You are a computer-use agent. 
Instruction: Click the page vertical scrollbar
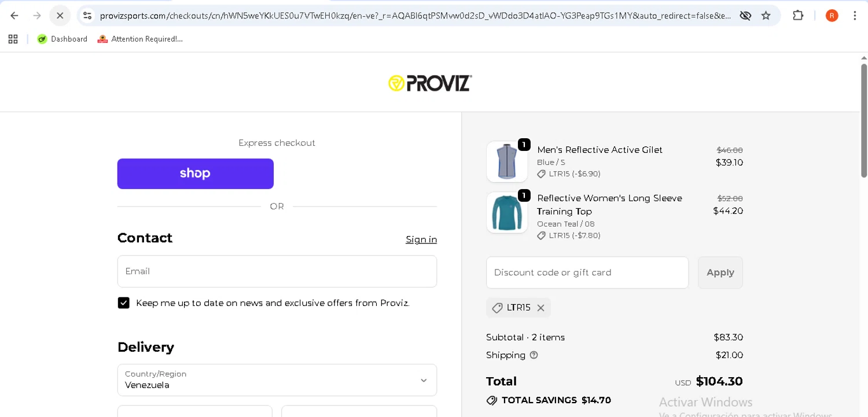coord(864,121)
